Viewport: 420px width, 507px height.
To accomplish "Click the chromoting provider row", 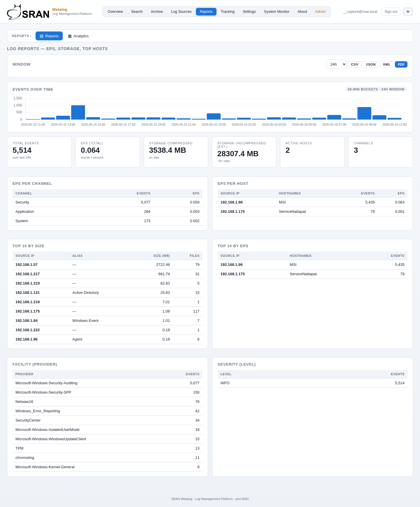I will tap(107, 458).
